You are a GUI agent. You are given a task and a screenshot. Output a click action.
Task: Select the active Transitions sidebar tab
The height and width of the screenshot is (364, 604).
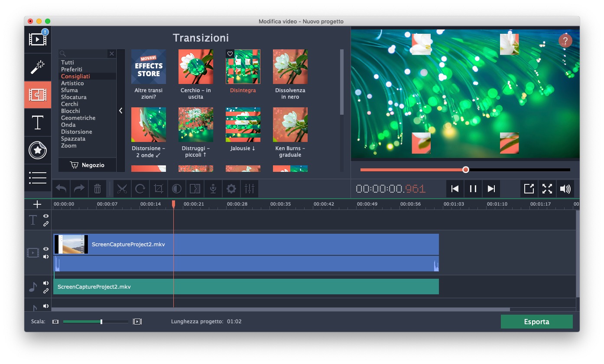coord(38,95)
